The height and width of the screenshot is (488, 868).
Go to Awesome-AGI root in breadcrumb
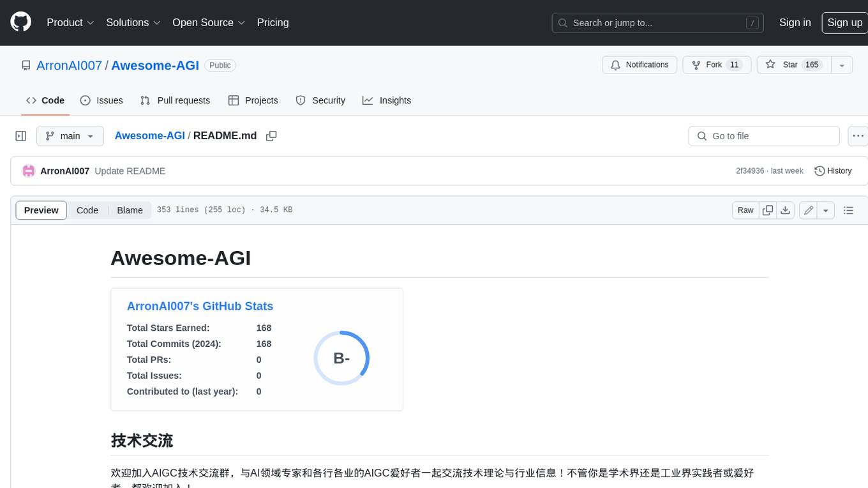pyautogui.click(x=149, y=135)
